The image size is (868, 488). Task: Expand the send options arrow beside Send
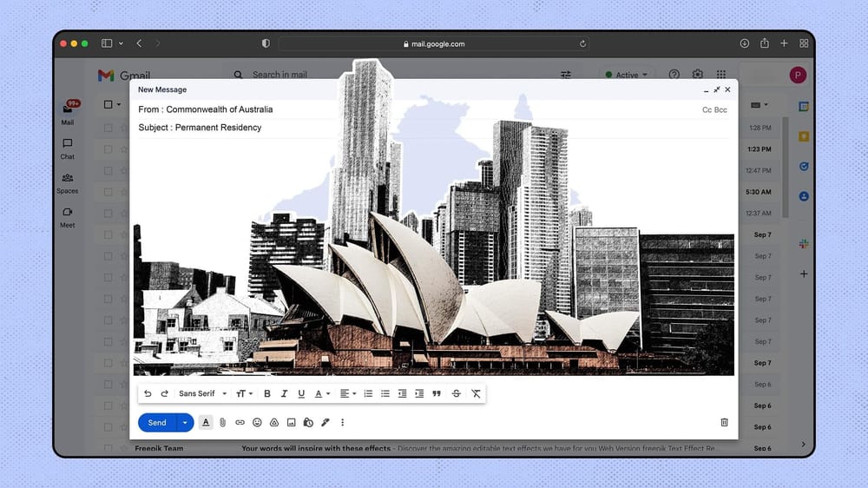[184, 423]
